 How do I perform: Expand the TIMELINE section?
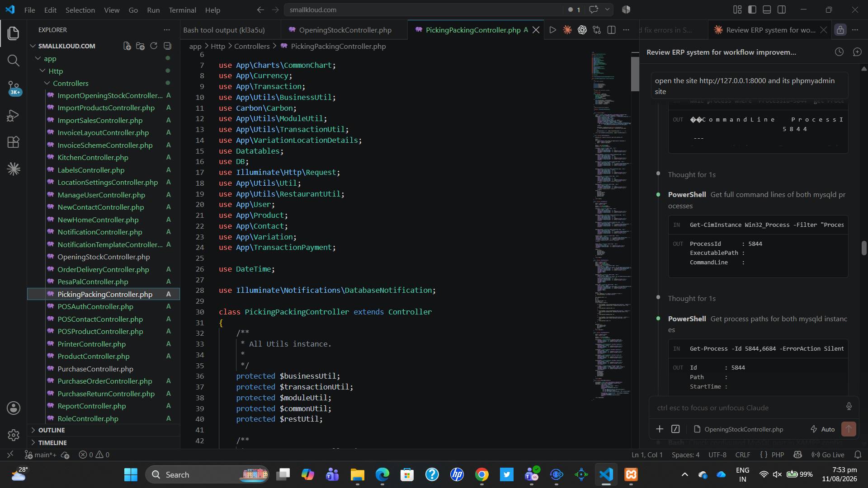(52, 443)
